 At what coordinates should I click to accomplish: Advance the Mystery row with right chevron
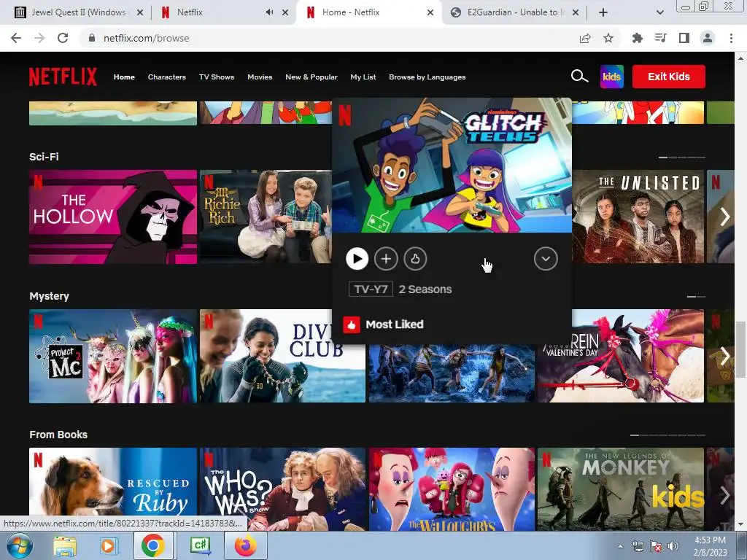point(724,356)
